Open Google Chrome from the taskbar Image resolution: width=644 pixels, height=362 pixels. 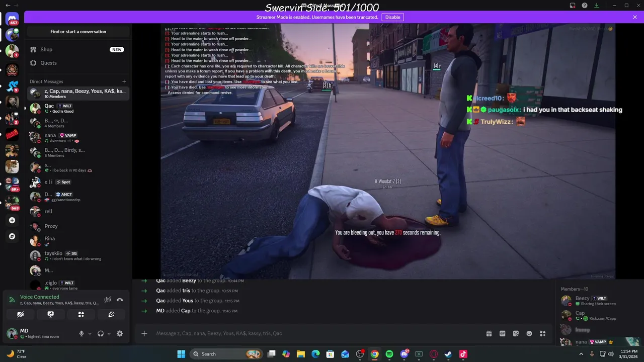click(375, 354)
